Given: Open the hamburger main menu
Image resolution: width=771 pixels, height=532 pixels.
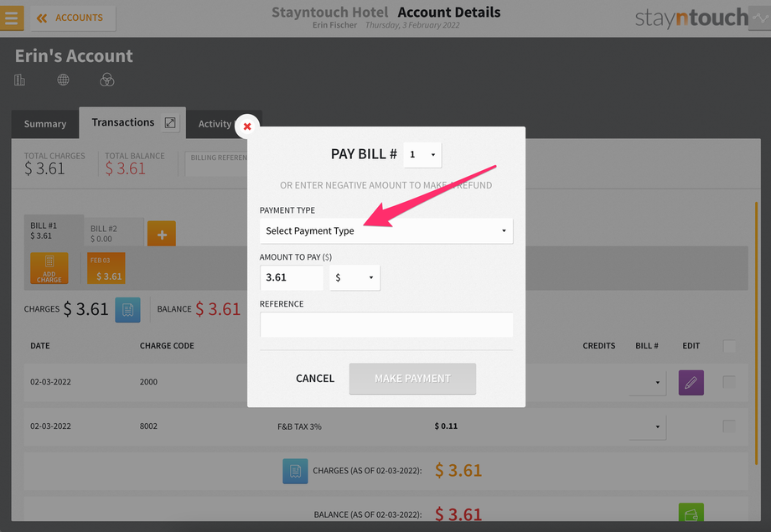Looking at the screenshot, I should point(11,18).
